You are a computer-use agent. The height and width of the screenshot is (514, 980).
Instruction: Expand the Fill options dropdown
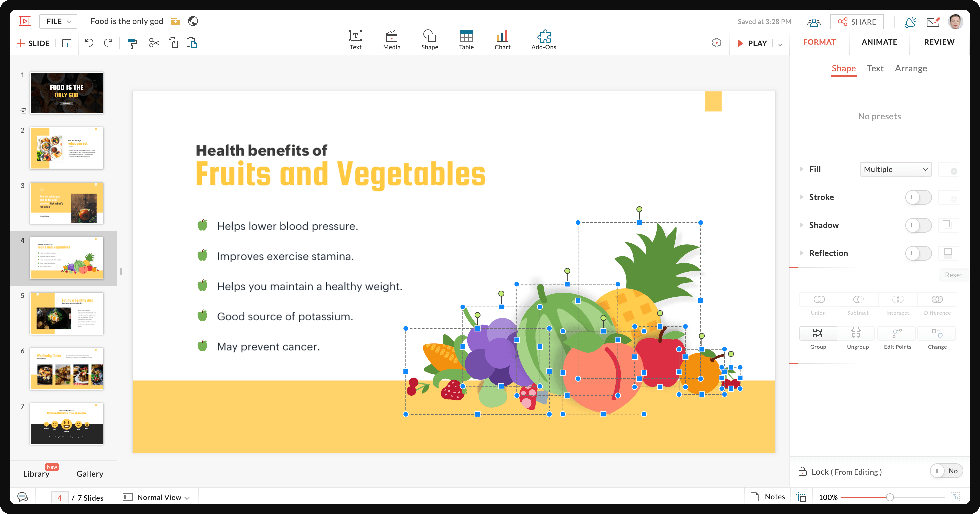(x=894, y=169)
